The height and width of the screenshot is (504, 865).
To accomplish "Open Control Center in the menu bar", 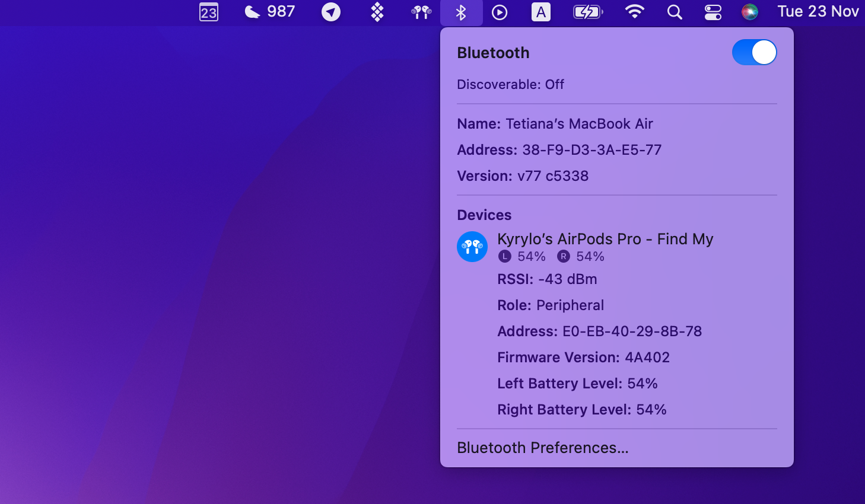I will pos(713,12).
